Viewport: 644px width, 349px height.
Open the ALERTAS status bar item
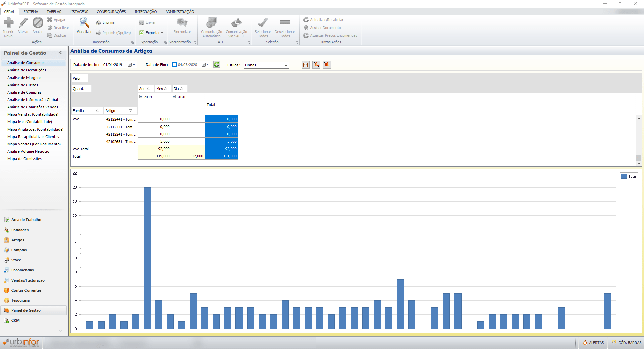(x=593, y=343)
